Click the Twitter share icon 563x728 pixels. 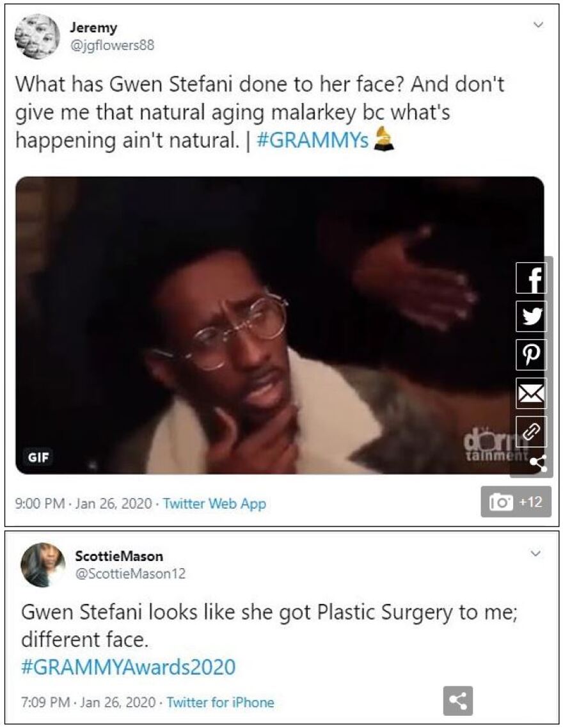pyautogui.click(x=531, y=317)
